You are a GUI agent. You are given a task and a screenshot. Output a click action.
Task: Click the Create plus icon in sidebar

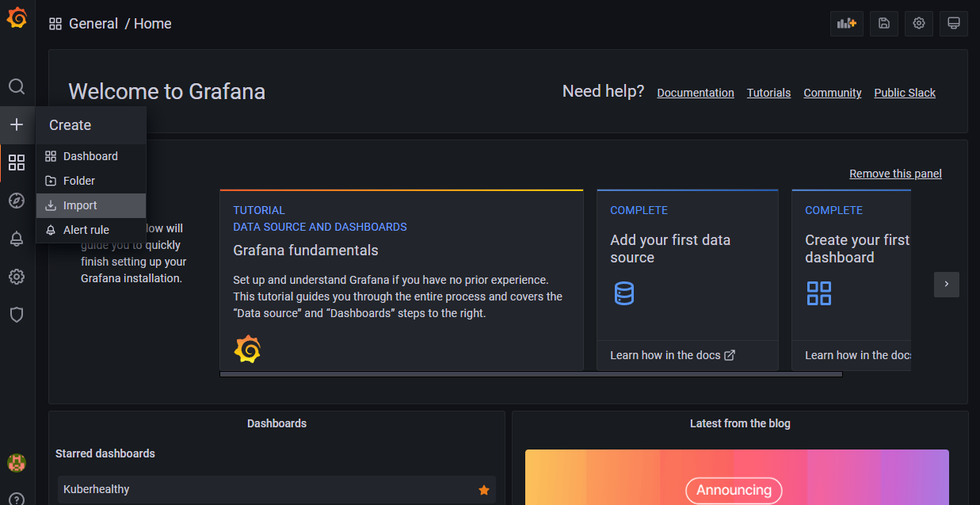pyautogui.click(x=17, y=124)
